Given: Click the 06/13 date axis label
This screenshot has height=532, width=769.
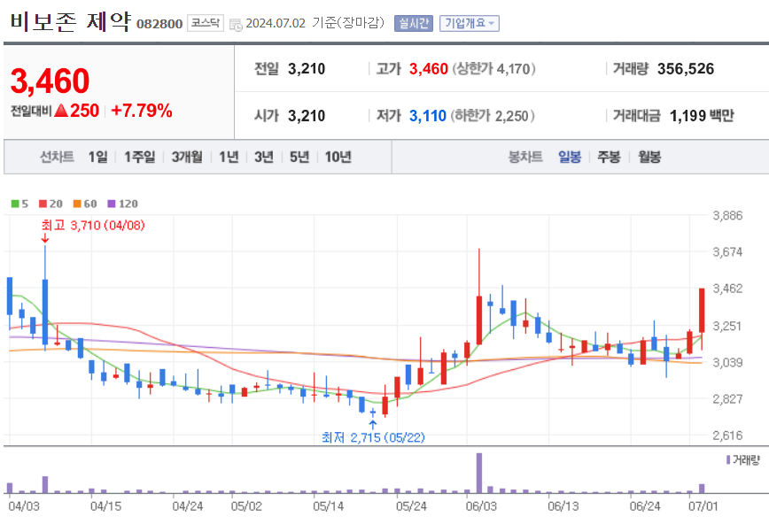Looking at the screenshot, I should tap(563, 506).
